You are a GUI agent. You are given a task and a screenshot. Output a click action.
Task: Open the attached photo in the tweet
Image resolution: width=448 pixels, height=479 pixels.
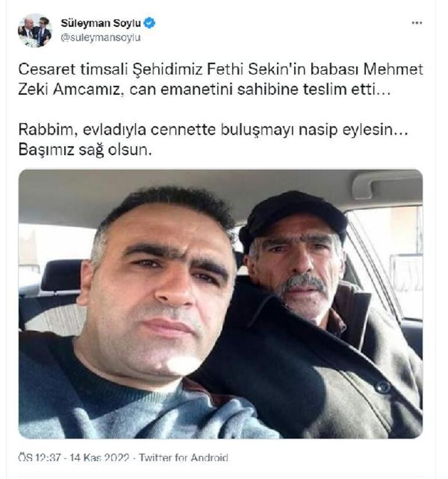tap(221, 303)
